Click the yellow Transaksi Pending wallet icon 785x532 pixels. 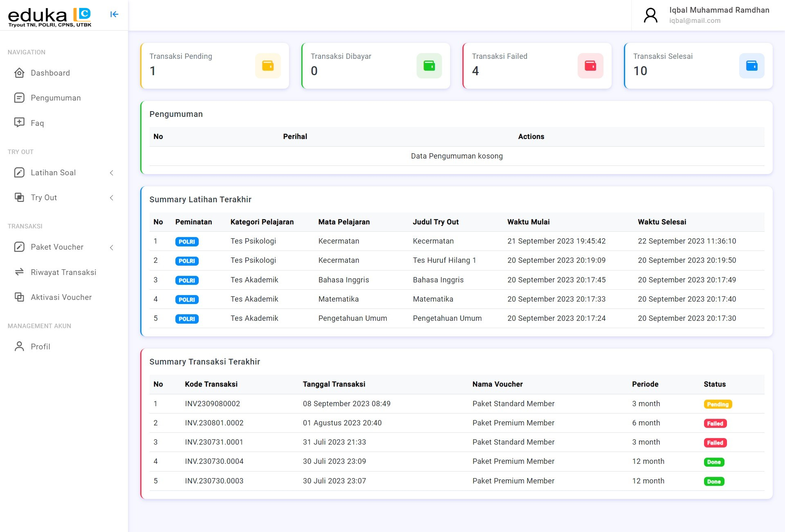click(x=268, y=65)
